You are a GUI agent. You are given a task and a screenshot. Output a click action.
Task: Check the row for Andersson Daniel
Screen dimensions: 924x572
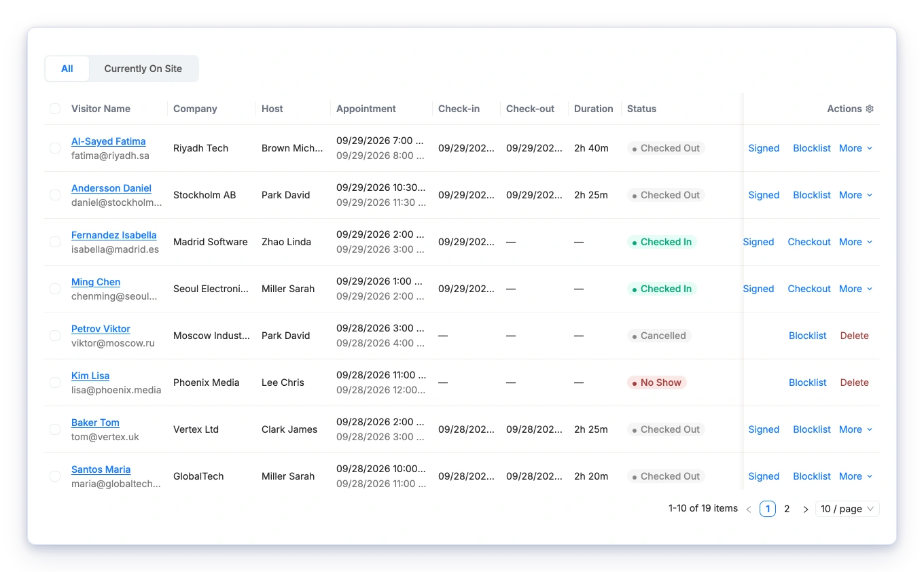(x=55, y=195)
